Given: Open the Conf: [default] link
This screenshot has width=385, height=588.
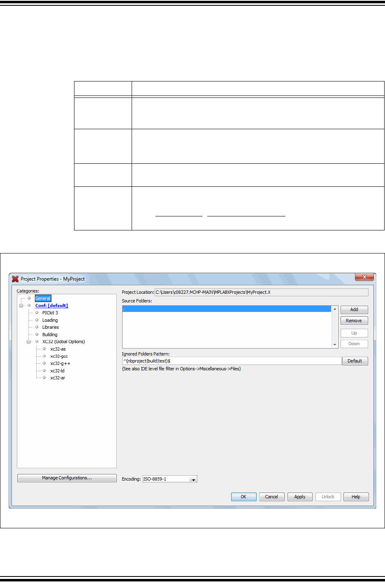Looking at the screenshot, I should pyautogui.click(x=51, y=306).
